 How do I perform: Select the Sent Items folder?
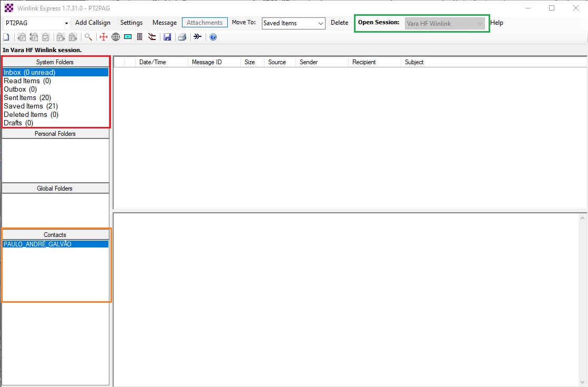point(27,97)
